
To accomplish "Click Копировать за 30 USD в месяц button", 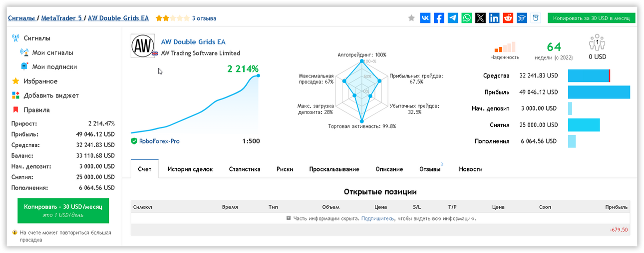I will [591, 18].
